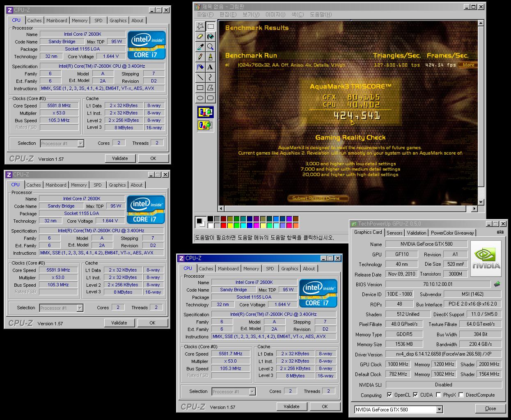Image resolution: width=511 pixels, height=420 pixels.
Task: Click the BIOS save icon in GPU-Z
Action: coord(497,284)
